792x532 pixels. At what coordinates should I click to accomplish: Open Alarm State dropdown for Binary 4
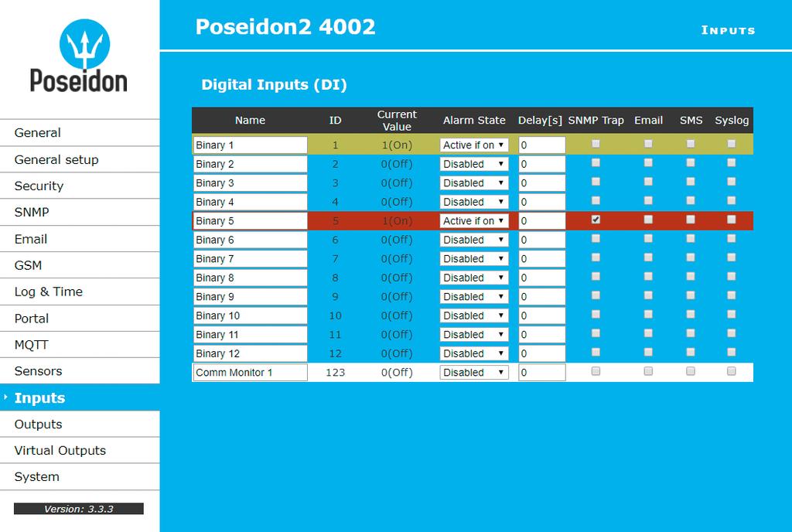click(x=474, y=202)
